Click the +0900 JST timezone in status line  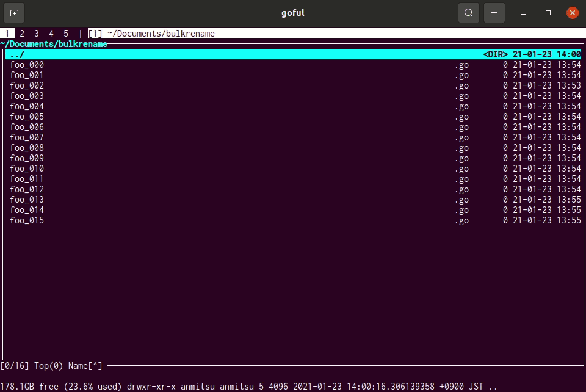(461, 387)
